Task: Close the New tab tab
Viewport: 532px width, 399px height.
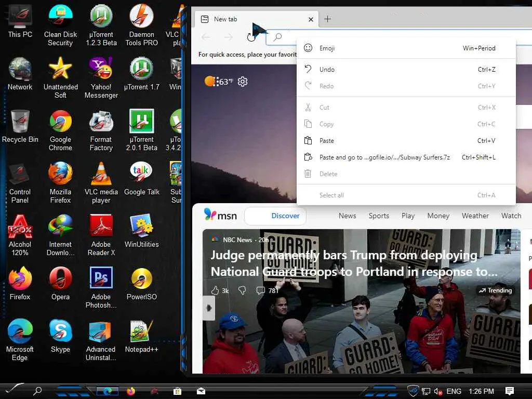Action: coord(311,19)
